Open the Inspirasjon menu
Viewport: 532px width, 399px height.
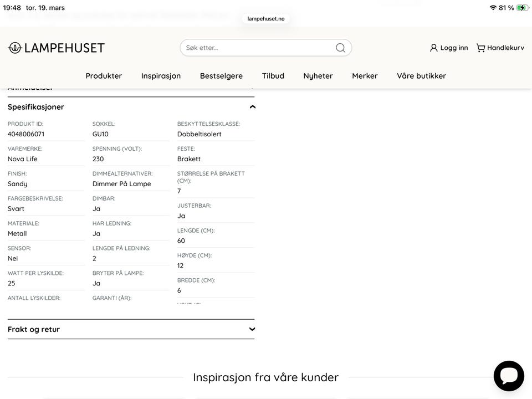pos(161,76)
